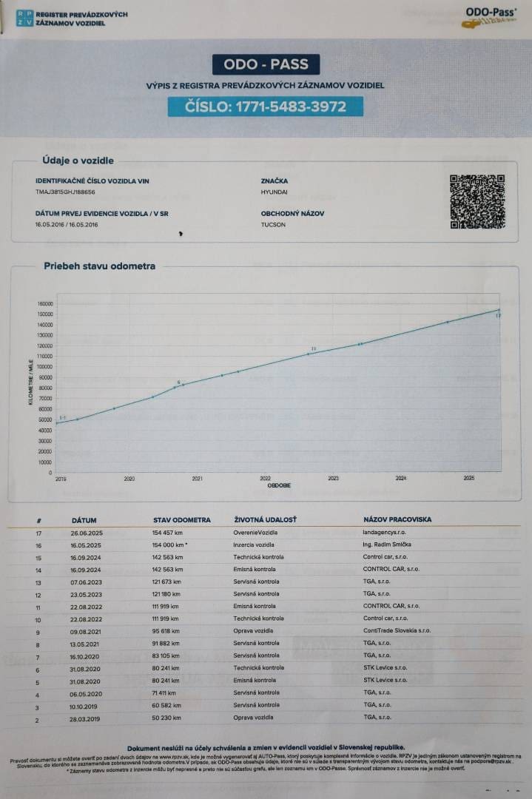This screenshot has height=799, width=532.
Task: Click the date 26.06.2025 in row 17
Action: point(87,533)
